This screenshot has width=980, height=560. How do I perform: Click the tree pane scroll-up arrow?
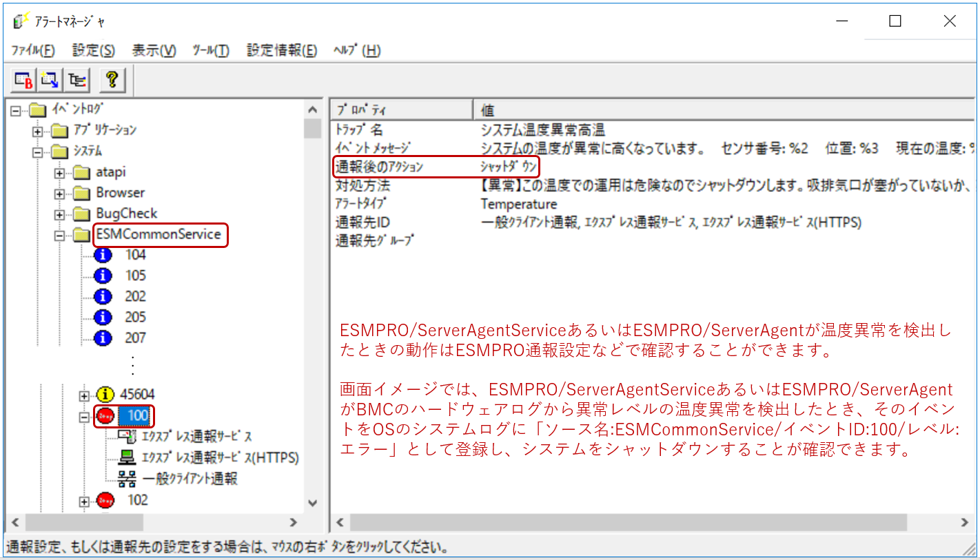tap(313, 110)
